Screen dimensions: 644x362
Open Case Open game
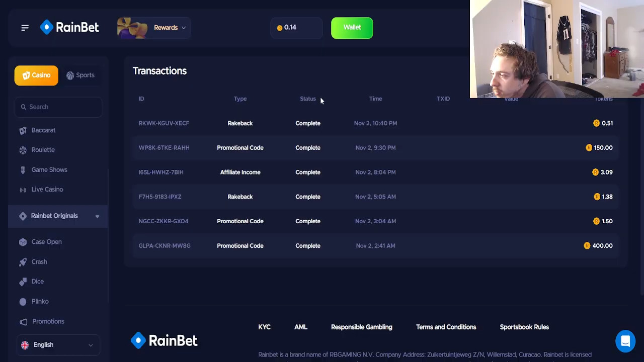(x=46, y=242)
